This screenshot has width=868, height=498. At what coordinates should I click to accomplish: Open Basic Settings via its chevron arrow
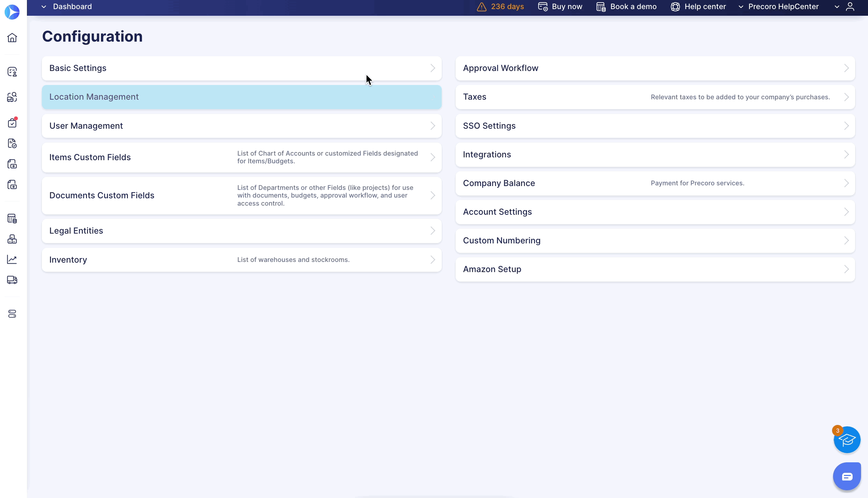[x=433, y=68]
